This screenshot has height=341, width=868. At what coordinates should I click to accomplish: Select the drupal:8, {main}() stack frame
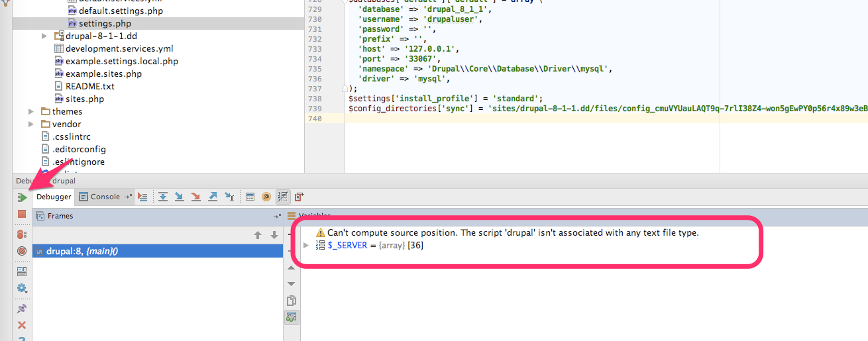[x=82, y=252]
